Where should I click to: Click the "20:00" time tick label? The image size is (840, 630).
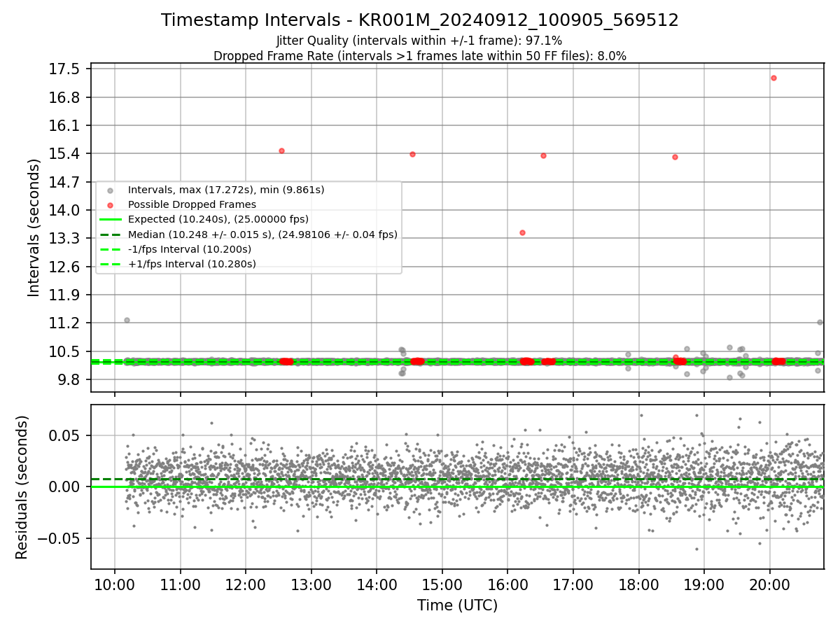770,586
